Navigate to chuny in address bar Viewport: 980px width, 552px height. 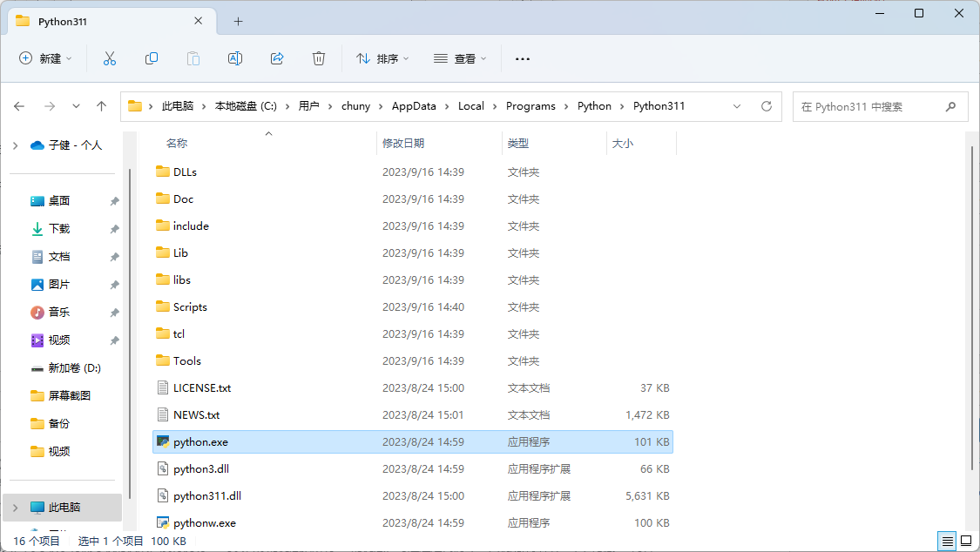(x=355, y=106)
